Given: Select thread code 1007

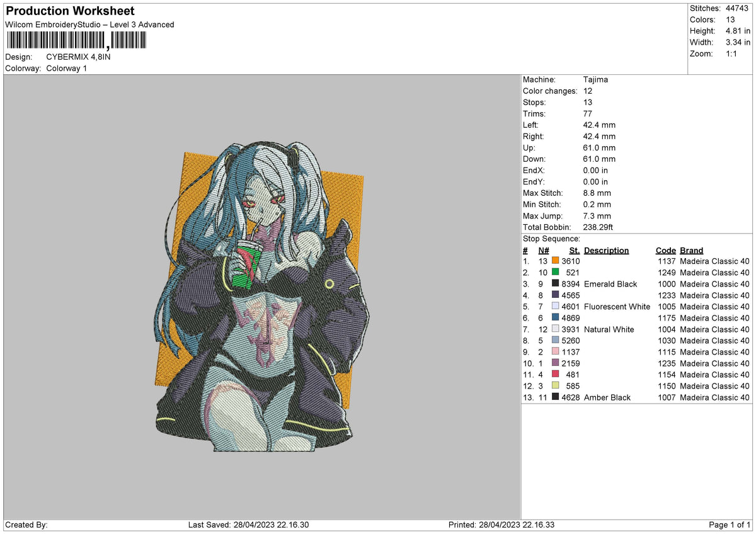Looking at the screenshot, I should (667, 397).
